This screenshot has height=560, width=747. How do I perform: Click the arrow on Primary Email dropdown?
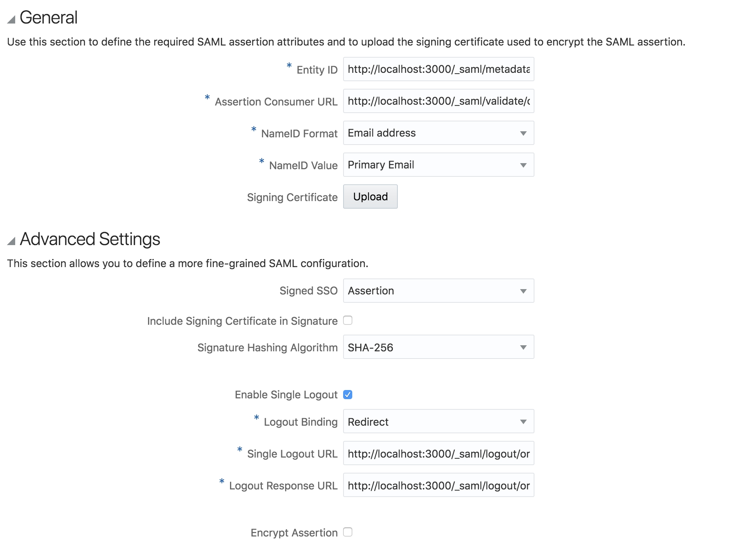point(523,165)
